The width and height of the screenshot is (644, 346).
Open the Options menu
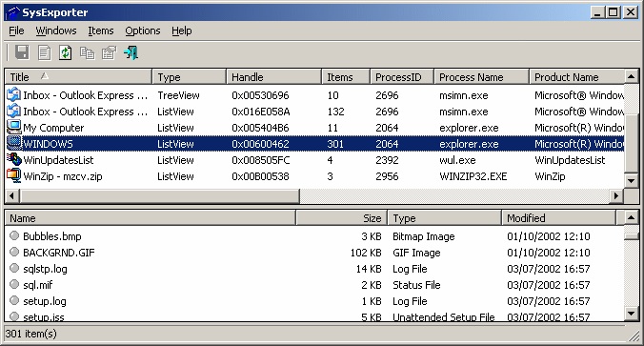click(143, 31)
